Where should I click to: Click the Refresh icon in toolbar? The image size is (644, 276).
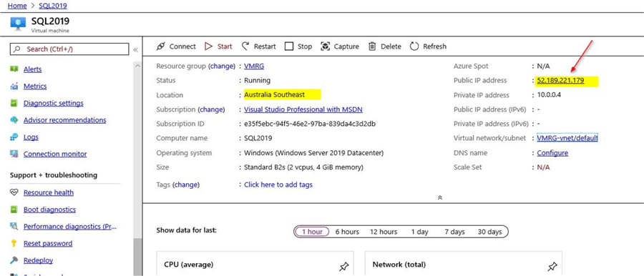pyautogui.click(x=414, y=46)
